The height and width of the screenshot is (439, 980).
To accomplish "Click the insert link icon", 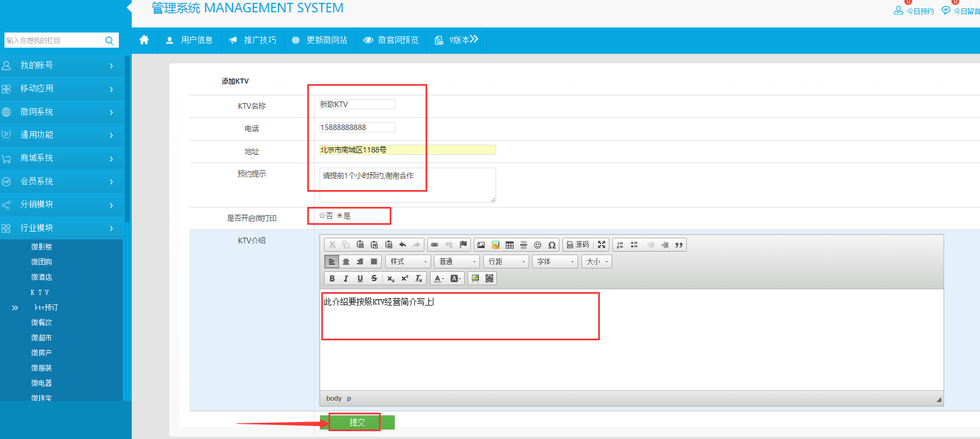I will point(434,245).
